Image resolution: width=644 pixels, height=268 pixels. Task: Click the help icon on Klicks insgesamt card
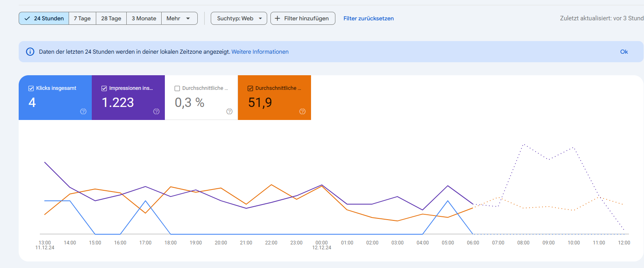(x=83, y=111)
